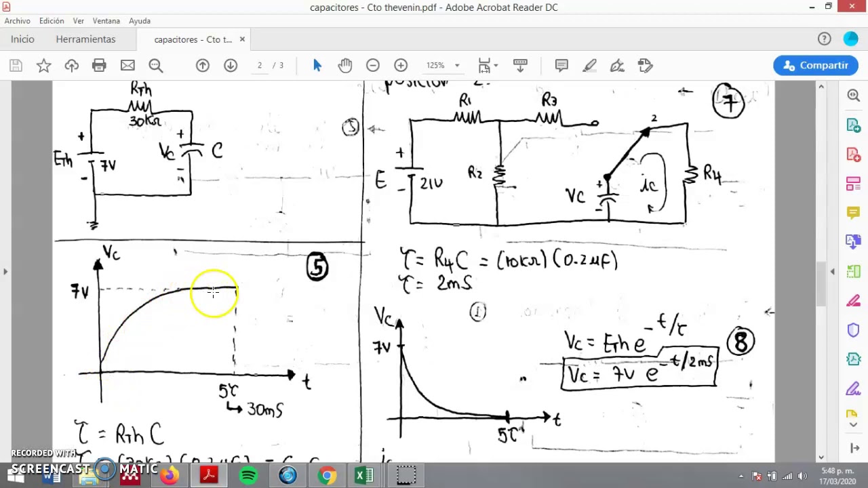Open Edit PDF layout tool in right pane
The image size is (868, 488).
click(853, 184)
